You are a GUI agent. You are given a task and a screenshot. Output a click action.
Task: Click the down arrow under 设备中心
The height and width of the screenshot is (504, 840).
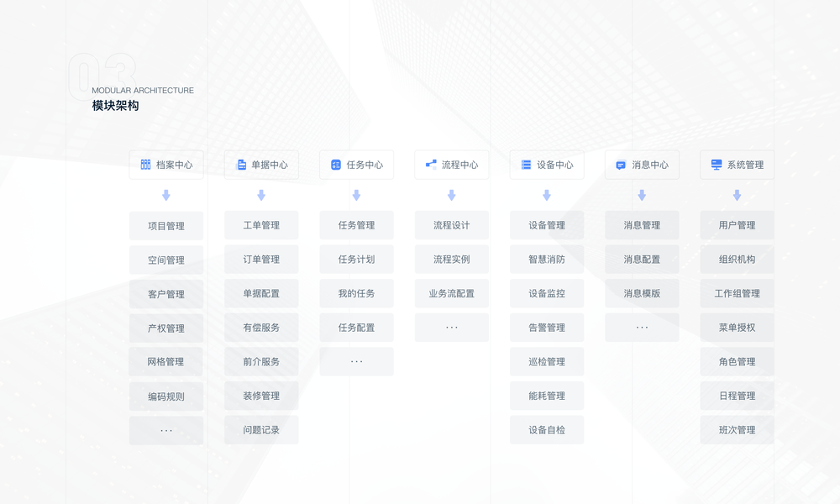pos(547,196)
